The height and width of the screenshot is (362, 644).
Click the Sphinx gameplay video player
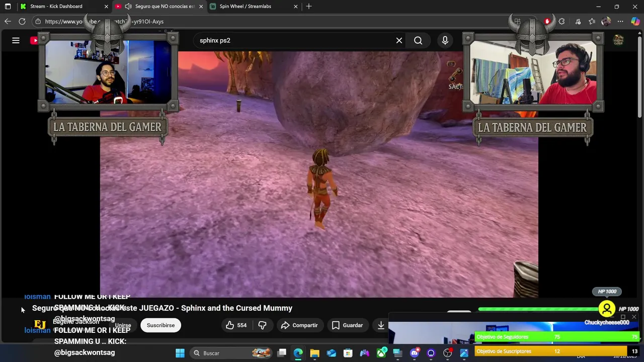coord(319,174)
